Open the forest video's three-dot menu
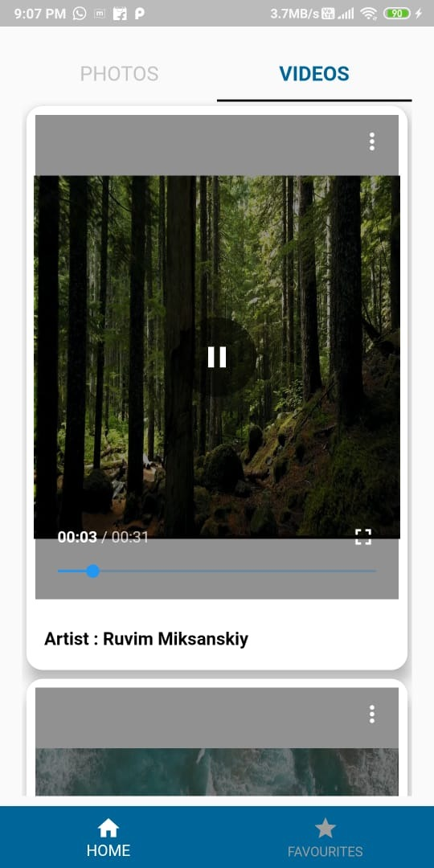Screen dimensions: 434x868 coord(372,141)
